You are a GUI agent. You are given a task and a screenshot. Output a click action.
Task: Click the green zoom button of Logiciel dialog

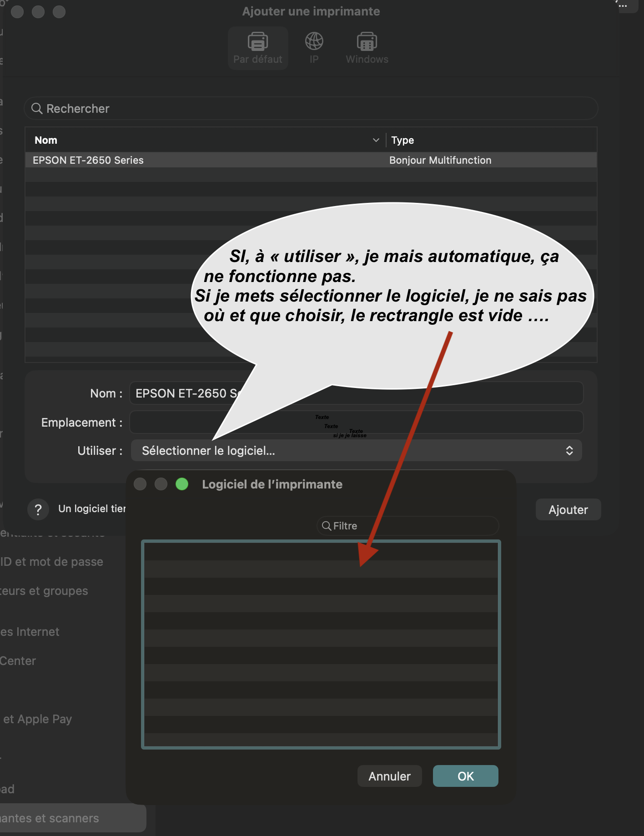click(x=182, y=484)
